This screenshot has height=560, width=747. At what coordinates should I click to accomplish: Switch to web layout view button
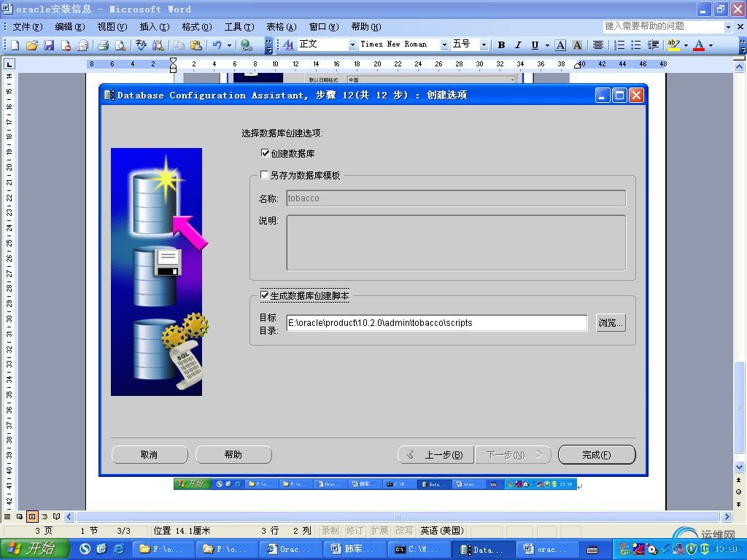[x=20, y=516]
